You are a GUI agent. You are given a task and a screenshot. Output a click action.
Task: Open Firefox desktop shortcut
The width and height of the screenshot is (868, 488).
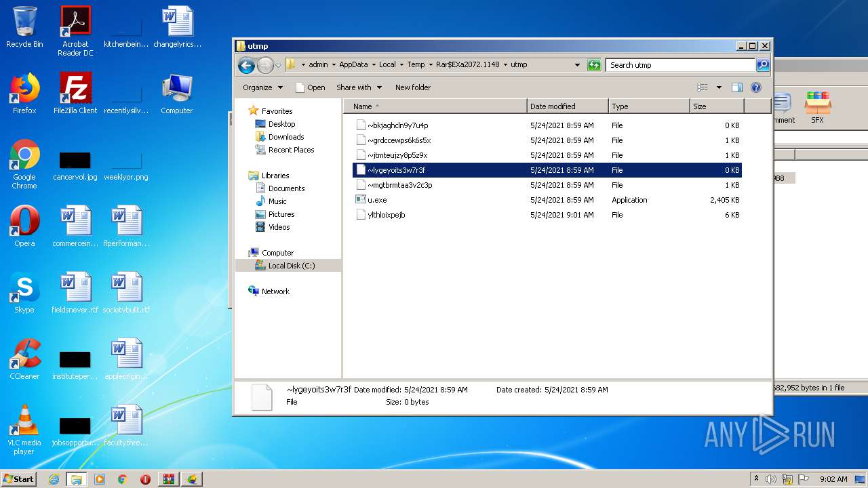[x=24, y=94]
